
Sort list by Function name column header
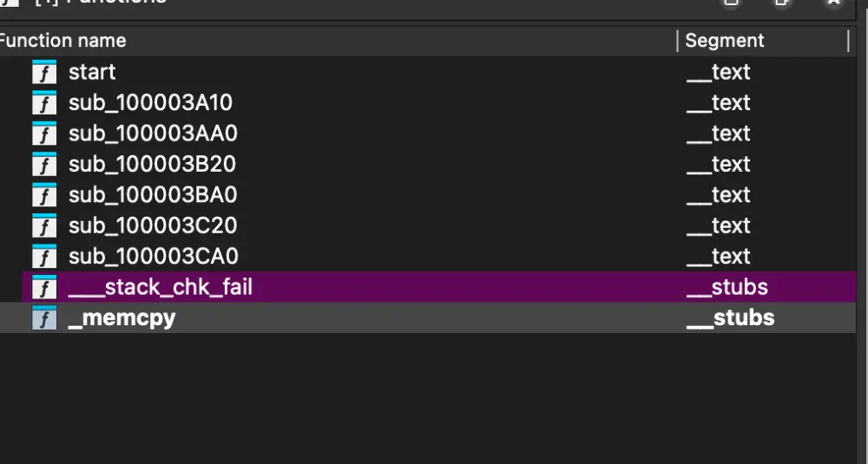pos(62,41)
